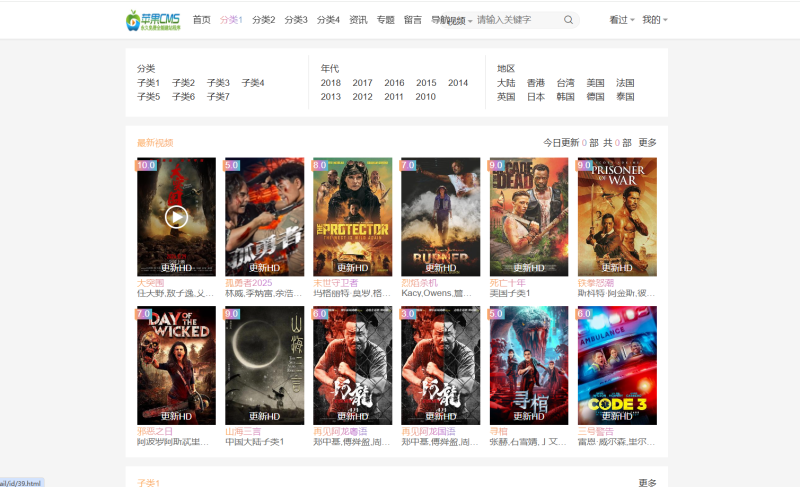Screen dimensions: 800x487
Task: Click the 10.0 rating badge on 大突围
Action: point(146,165)
